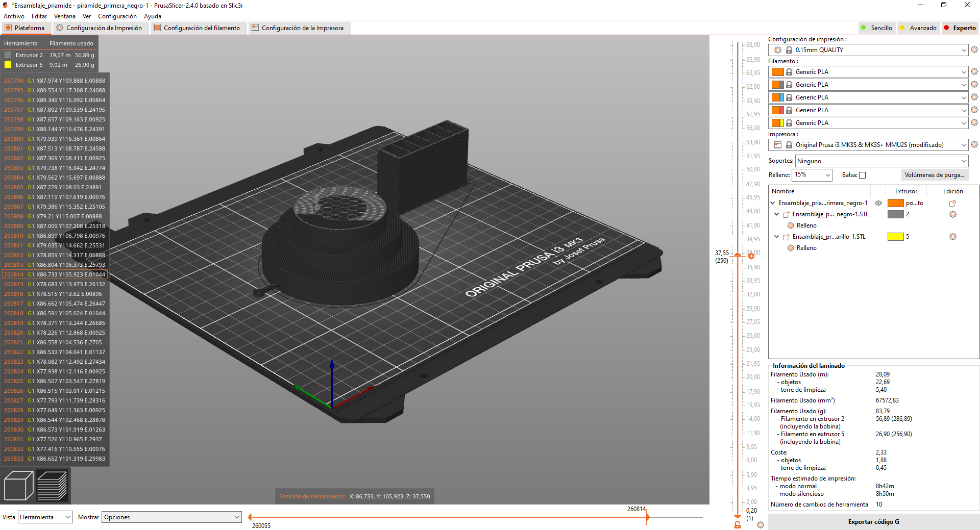Viewport: 980px width, 530px height.
Task: Click the yellow extruder 5 color swatch
Action: coord(895,237)
